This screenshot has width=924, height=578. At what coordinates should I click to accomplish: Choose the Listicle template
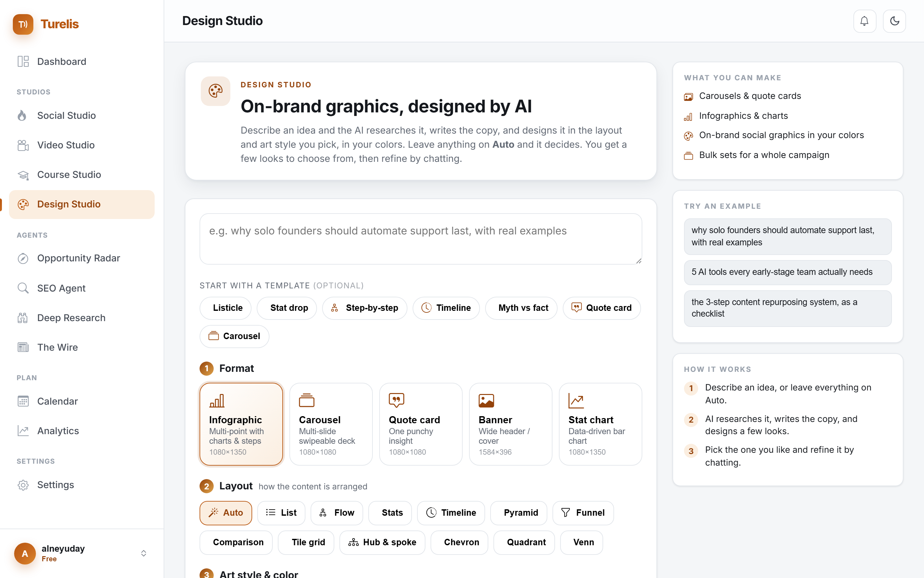pos(225,308)
